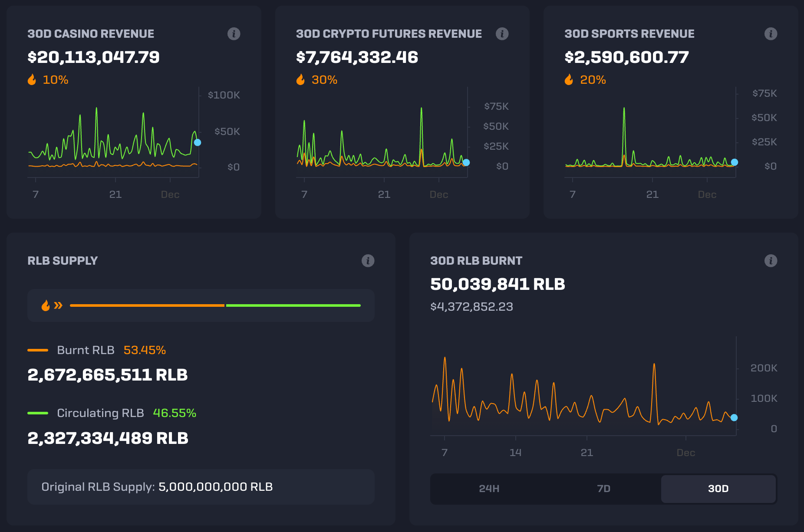Click the flame icon beside 30%

click(x=300, y=79)
